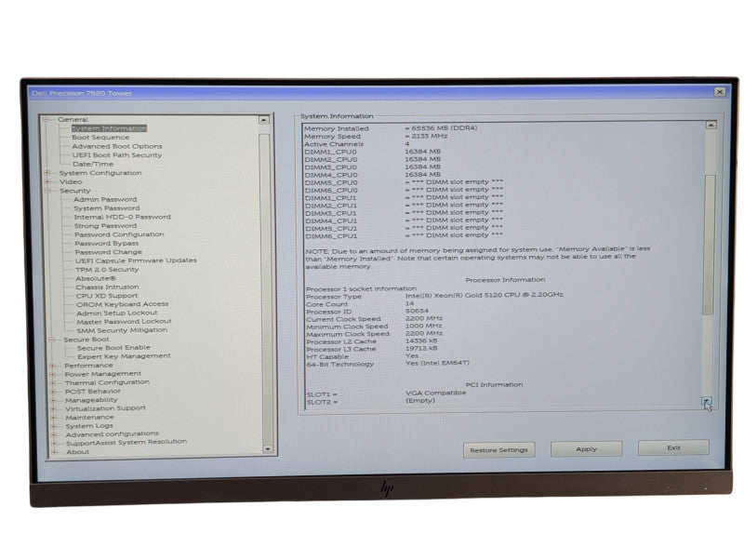Click the Restore Settings button
This screenshot has height=560, width=744.
498,450
